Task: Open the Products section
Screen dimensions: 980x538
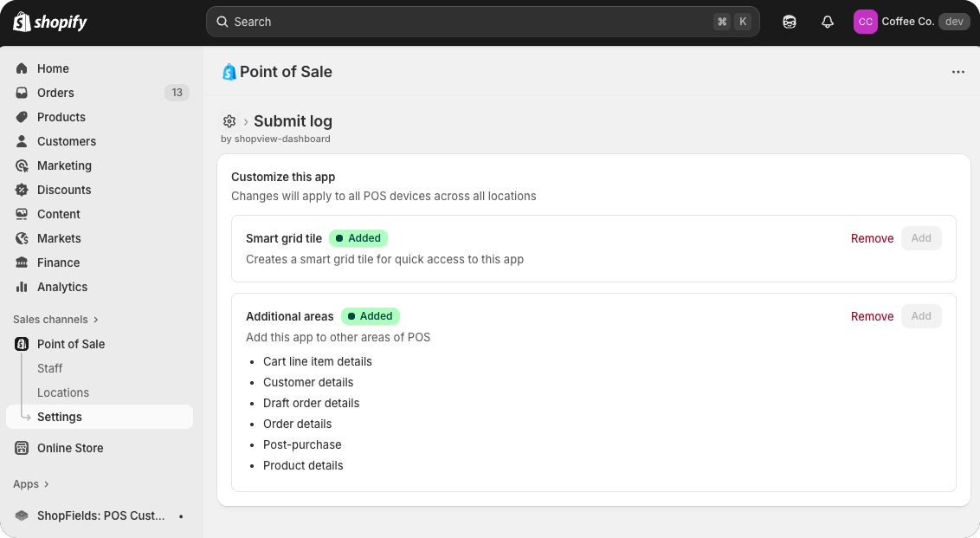Action: click(61, 117)
